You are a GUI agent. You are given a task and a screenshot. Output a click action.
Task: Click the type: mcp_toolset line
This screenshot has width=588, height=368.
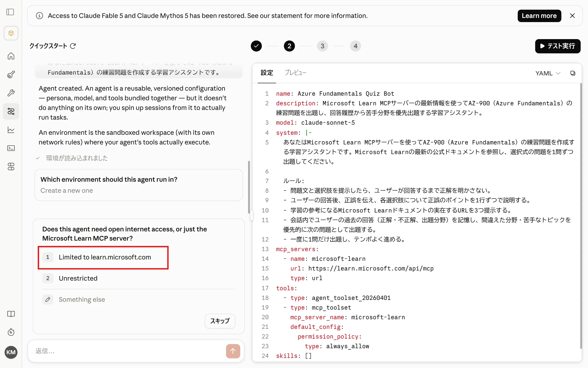317,308
